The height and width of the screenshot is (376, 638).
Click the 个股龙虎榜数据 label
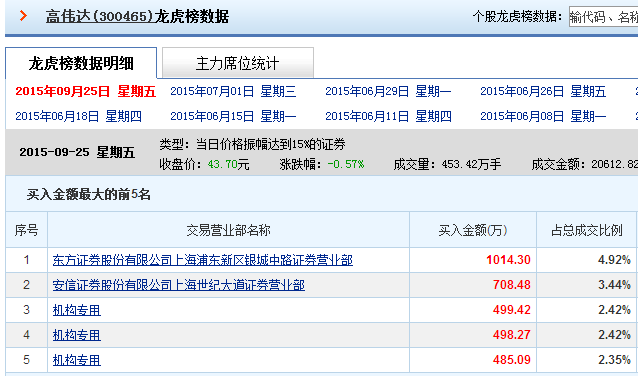pos(517,17)
